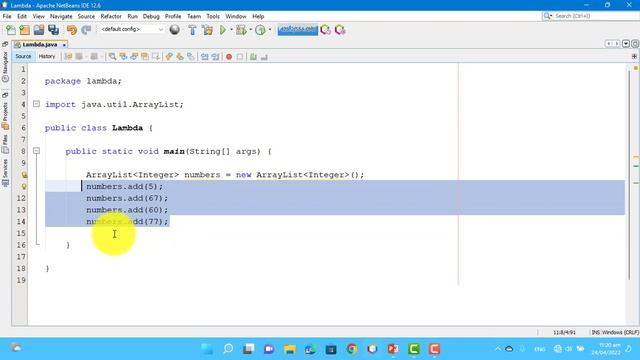Open the Projects side panel

coord(5,116)
